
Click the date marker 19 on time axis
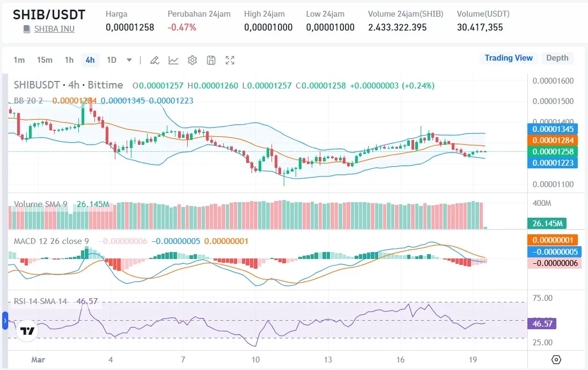[x=473, y=360]
